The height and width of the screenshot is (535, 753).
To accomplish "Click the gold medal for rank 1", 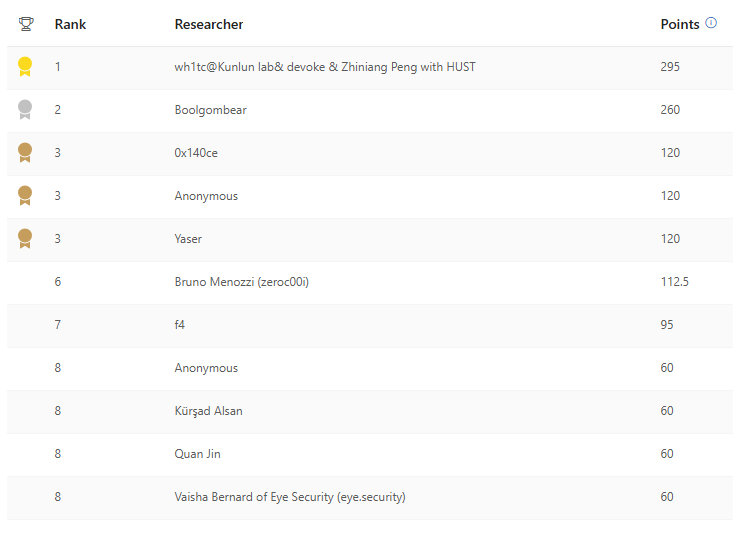I will tap(25, 66).
